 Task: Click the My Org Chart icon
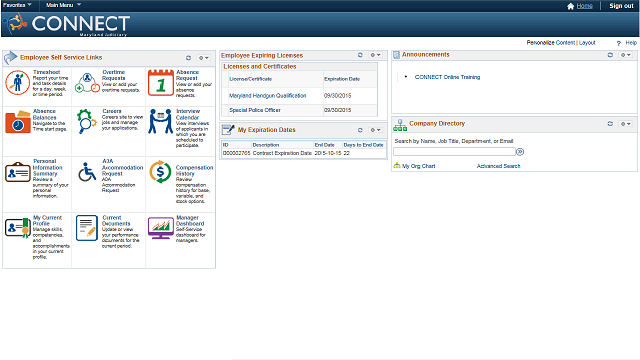397,165
